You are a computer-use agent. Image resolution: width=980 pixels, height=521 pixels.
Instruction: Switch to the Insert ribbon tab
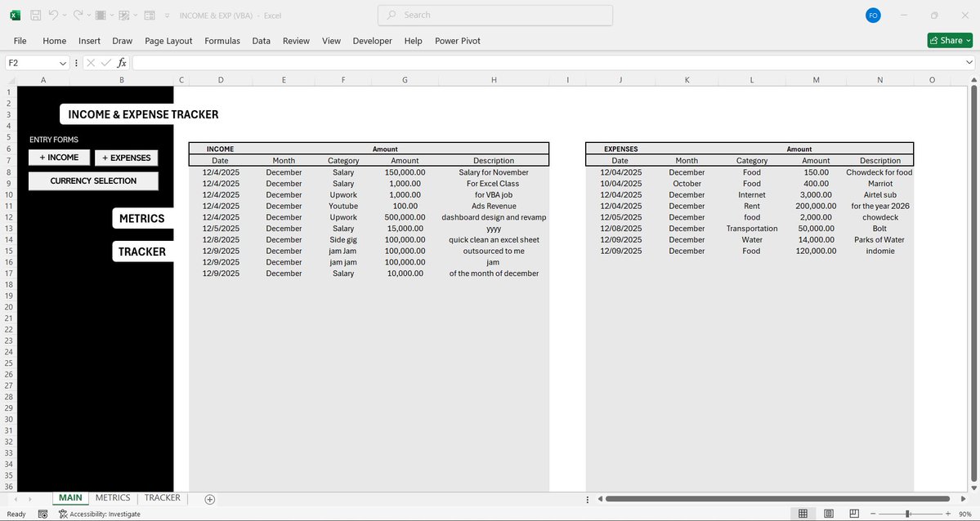pos(89,41)
